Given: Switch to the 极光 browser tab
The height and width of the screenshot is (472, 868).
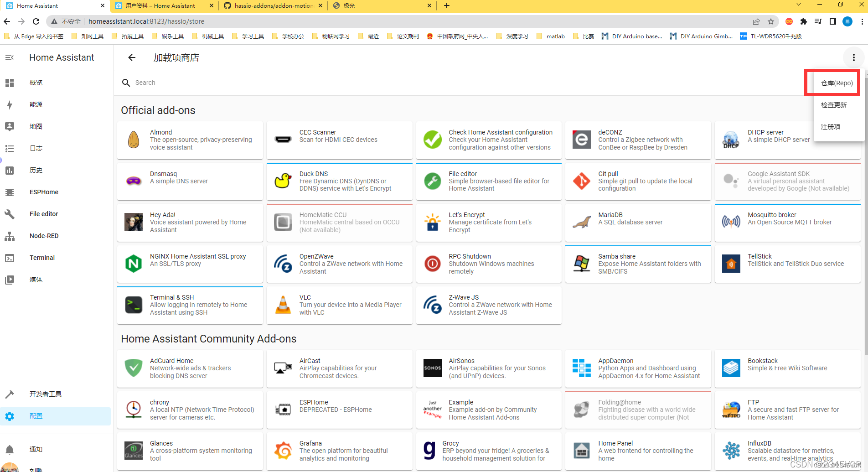Looking at the screenshot, I should (382, 6).
